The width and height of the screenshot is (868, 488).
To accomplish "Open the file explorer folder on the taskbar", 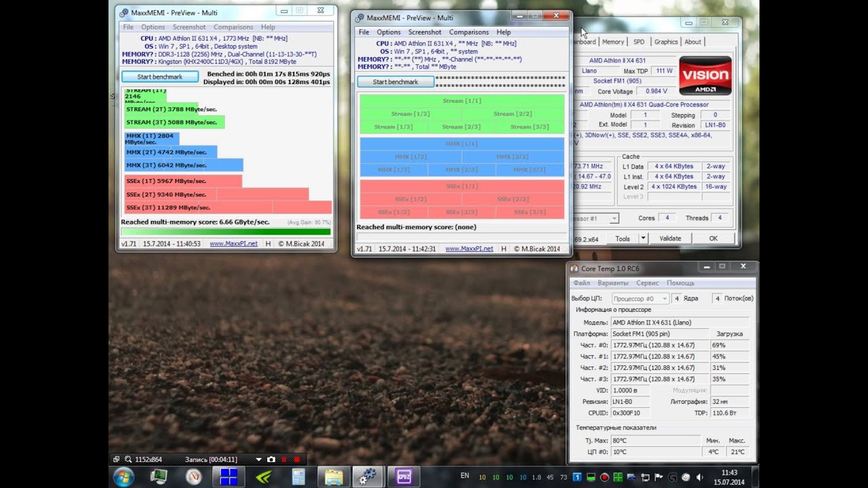I will 334,476.
